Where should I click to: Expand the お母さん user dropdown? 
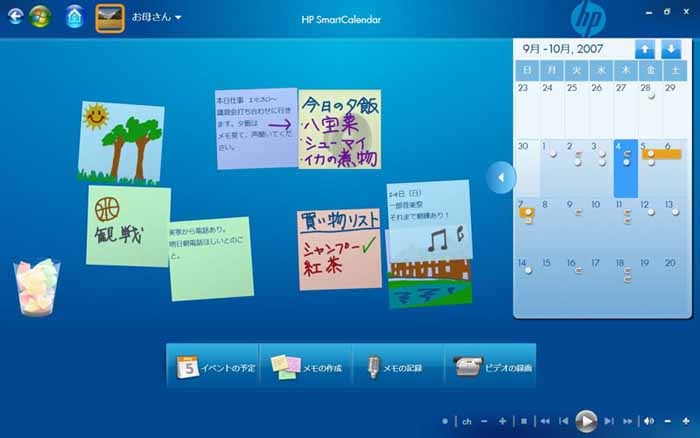[156, 17]
